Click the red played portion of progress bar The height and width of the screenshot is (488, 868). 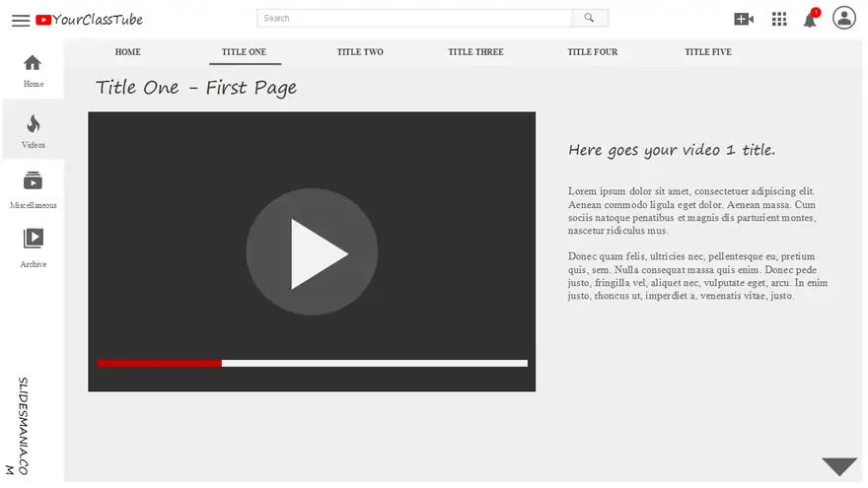point(160,364)
